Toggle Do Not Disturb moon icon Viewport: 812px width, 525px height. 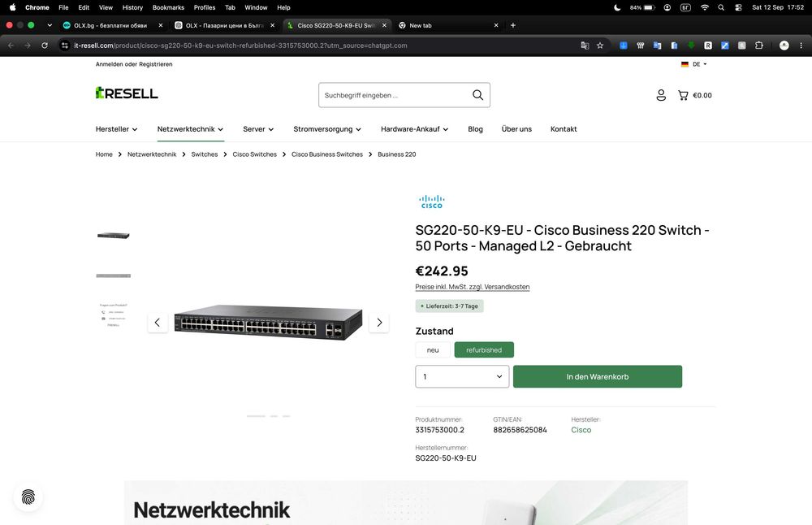click(x=617, y=8)
